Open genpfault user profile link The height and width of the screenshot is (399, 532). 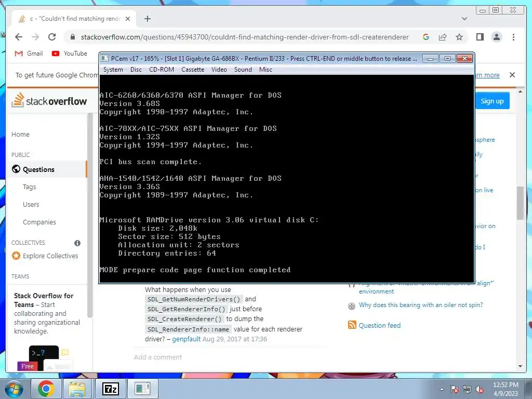[187, 339]
